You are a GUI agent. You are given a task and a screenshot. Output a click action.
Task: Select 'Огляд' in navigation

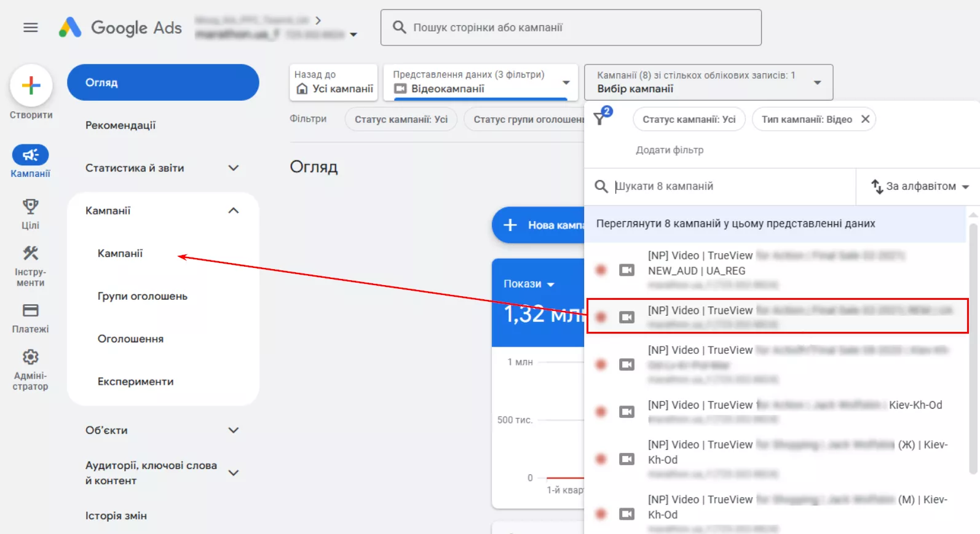pyautogui.click(x=163, y=82)
